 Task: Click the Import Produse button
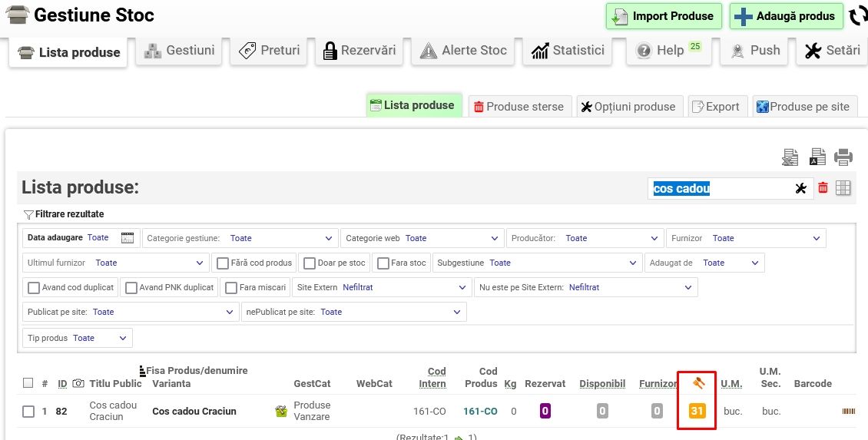tap(663, 16)
